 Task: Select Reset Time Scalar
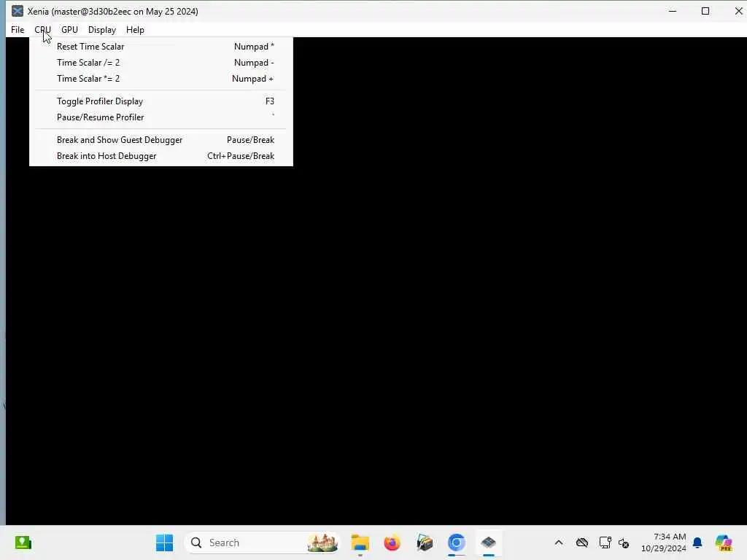[x=161, y=47]
